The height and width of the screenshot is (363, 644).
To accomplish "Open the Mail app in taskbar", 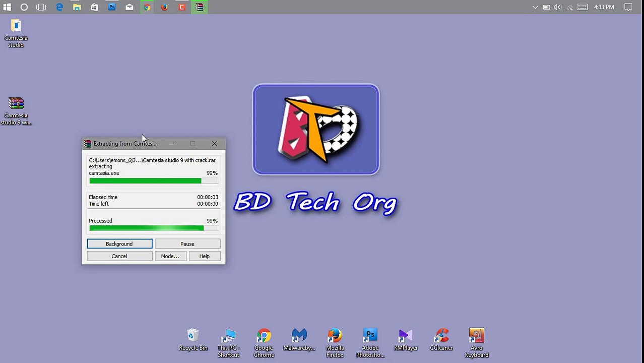I will pos(130,7).
